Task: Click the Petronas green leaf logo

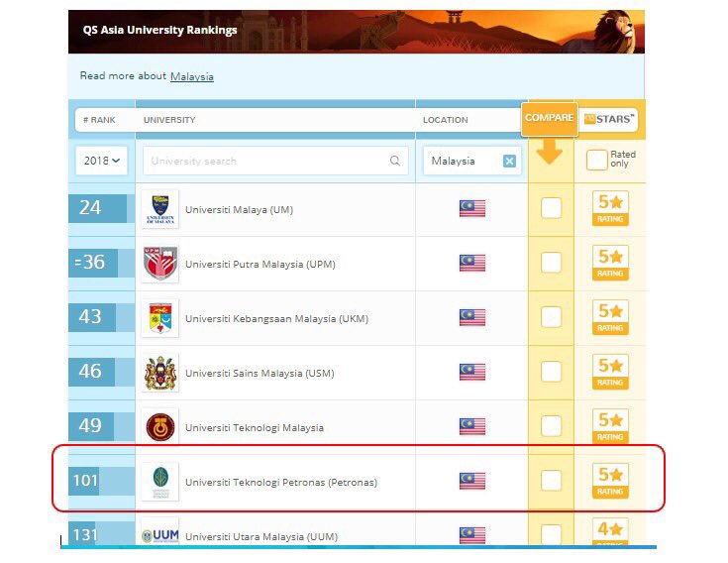Action: (160, 482)
